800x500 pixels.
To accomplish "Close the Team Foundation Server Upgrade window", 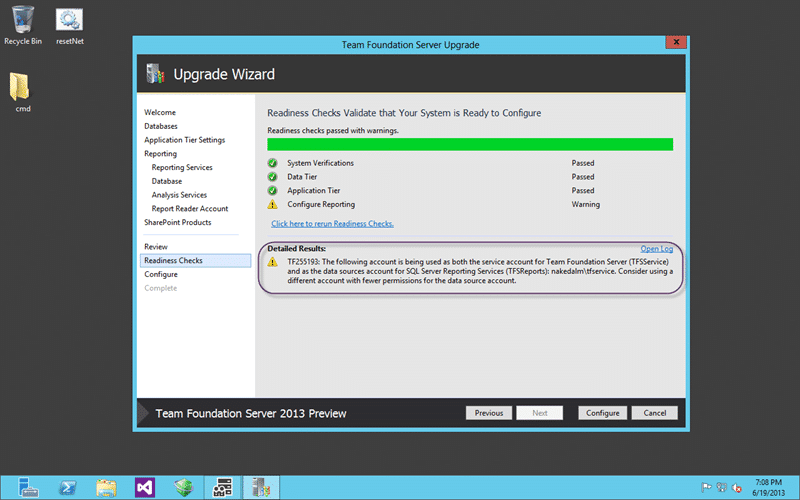I will click(676, 42).
